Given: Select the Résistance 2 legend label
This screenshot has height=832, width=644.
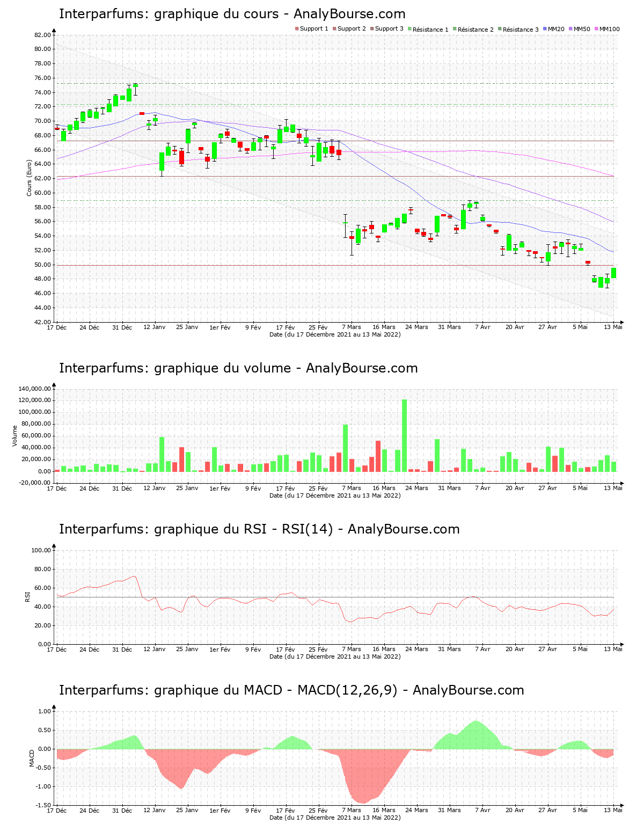Looking at the screenshot, I should (x=475, y=29).
